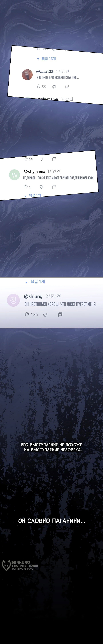
Task: Visit the @whymama username above violin comment
Action: pyautogui.click(x=34, y=172)
